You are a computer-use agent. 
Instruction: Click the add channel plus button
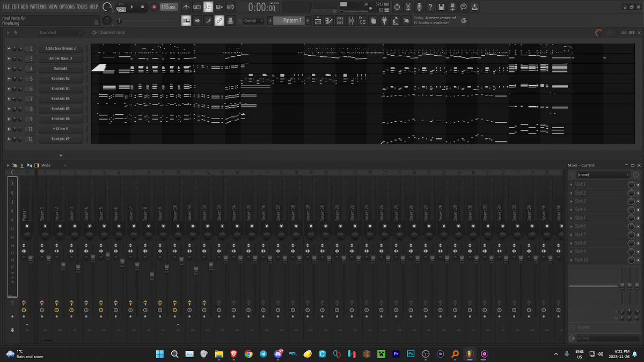click(61, 155)
